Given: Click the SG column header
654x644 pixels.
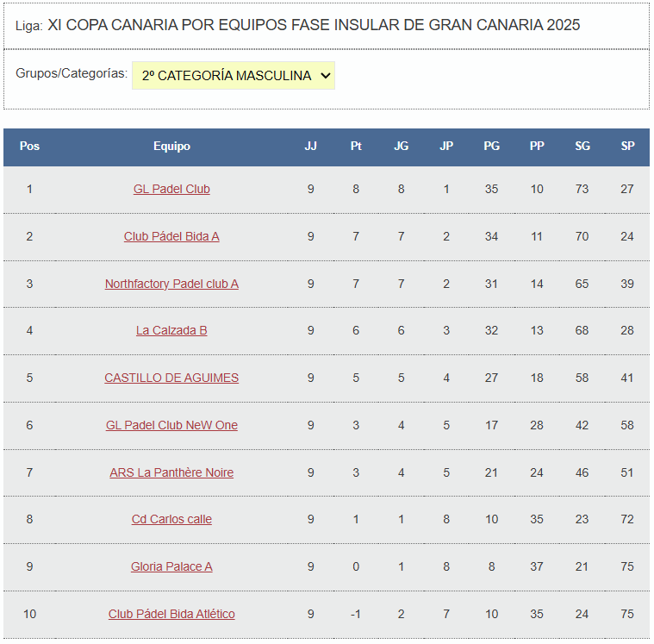Looking at the screenshot, I should point(582,147).
